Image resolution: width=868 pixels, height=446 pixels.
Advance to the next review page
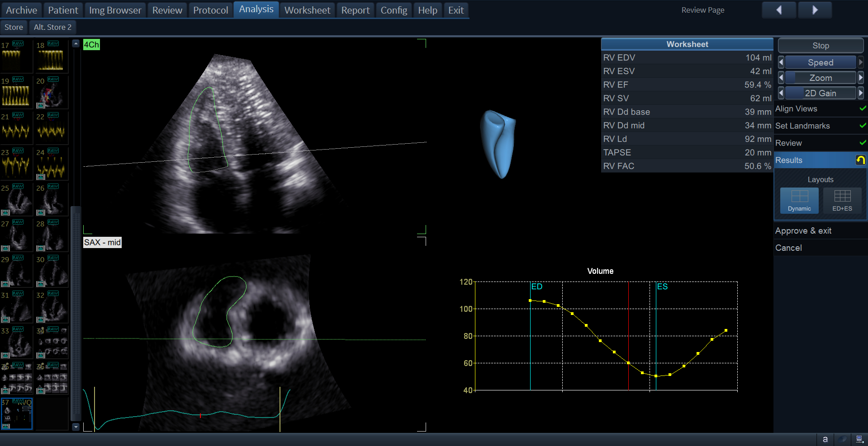(x=815, y=10)
